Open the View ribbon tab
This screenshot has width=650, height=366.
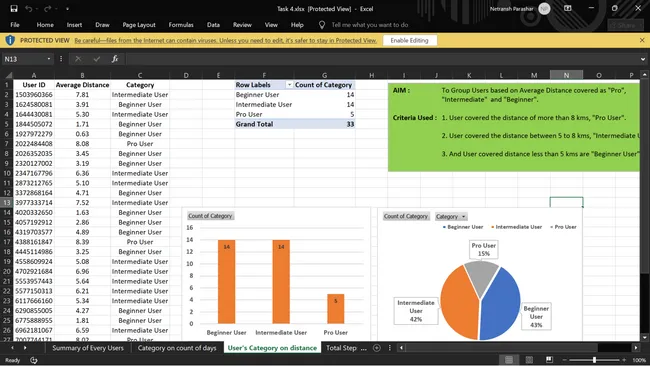coord(271,25)
